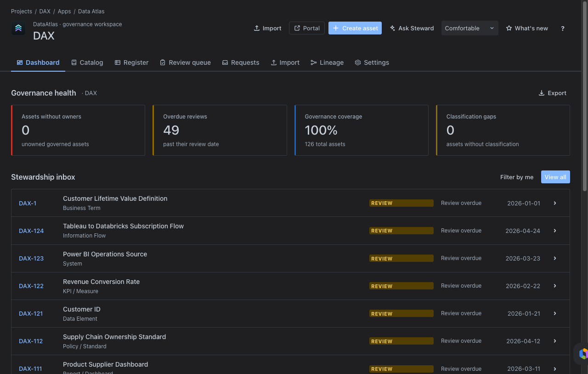Click Apps in the breadcrumb
The width and height of the screenshot is (588, 374).
click(x=64, y=11)
